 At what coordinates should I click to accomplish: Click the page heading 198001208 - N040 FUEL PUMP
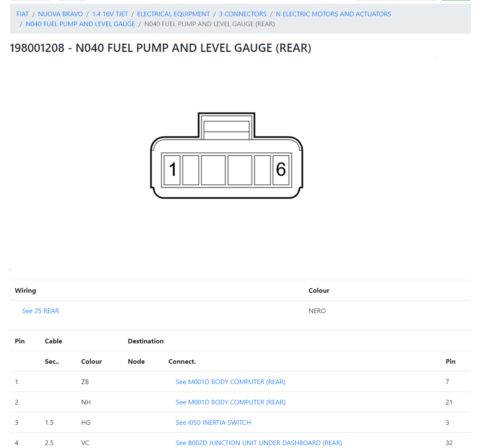coord(160,48)
